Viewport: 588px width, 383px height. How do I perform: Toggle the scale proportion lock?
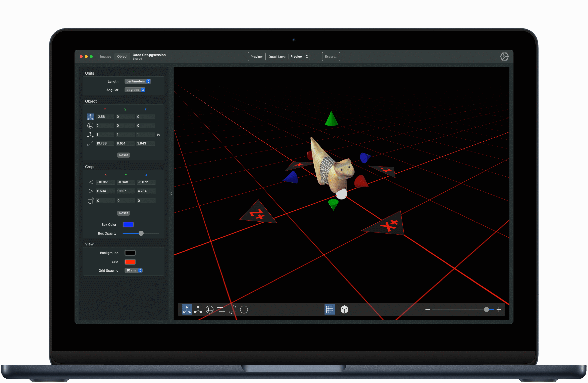click(158, 135)
